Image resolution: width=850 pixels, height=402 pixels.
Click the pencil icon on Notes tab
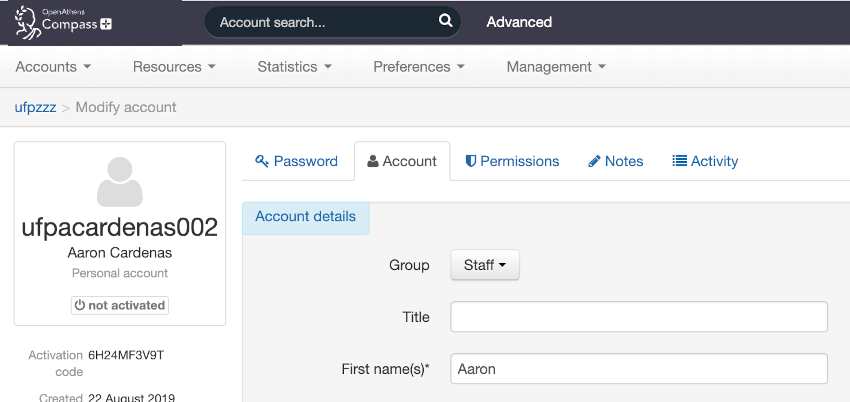(594, 161)
